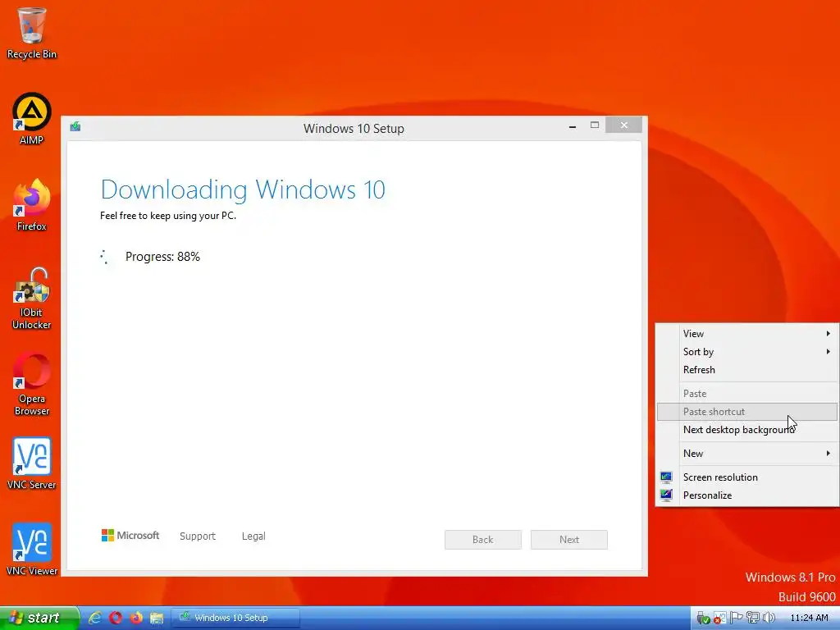
Task: Open File Explorer from the taskbar quick launch
Action: click(157, 619)
